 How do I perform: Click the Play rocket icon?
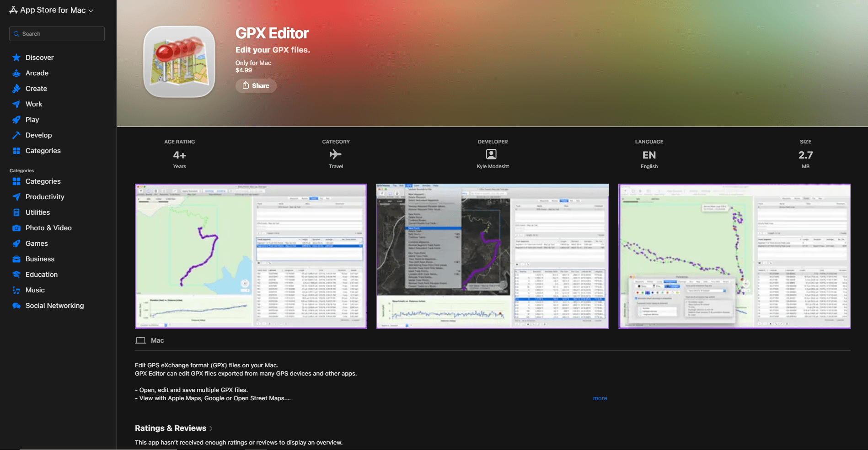[x=16, y=120]
